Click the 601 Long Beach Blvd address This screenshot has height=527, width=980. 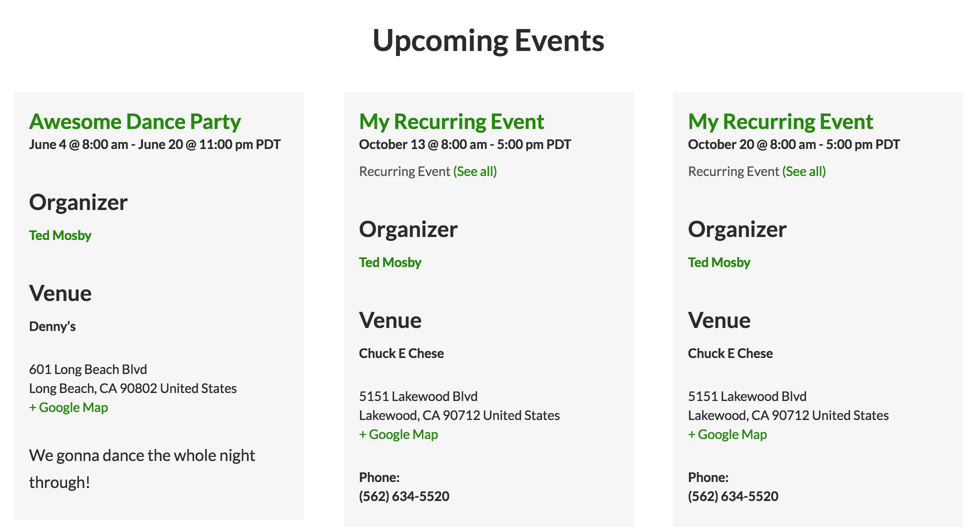point(88,369)
